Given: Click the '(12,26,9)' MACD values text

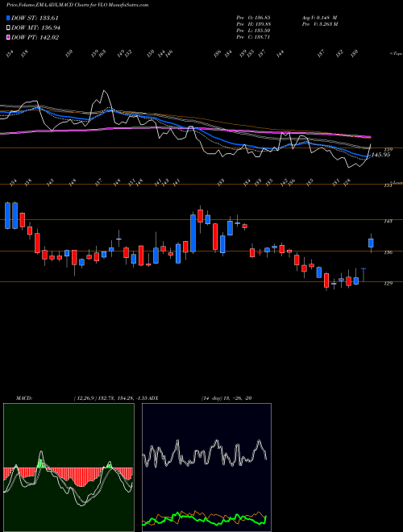Looking at the screenshot, I should (x=111, y=398).
